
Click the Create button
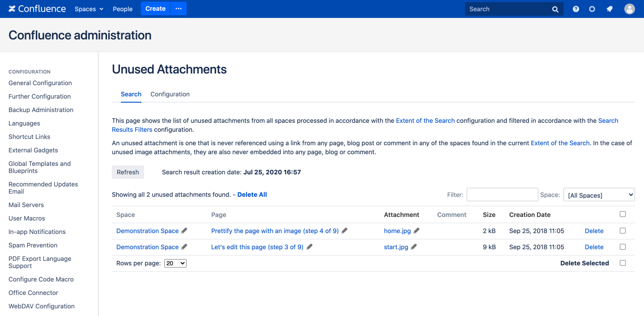(155, 9)
